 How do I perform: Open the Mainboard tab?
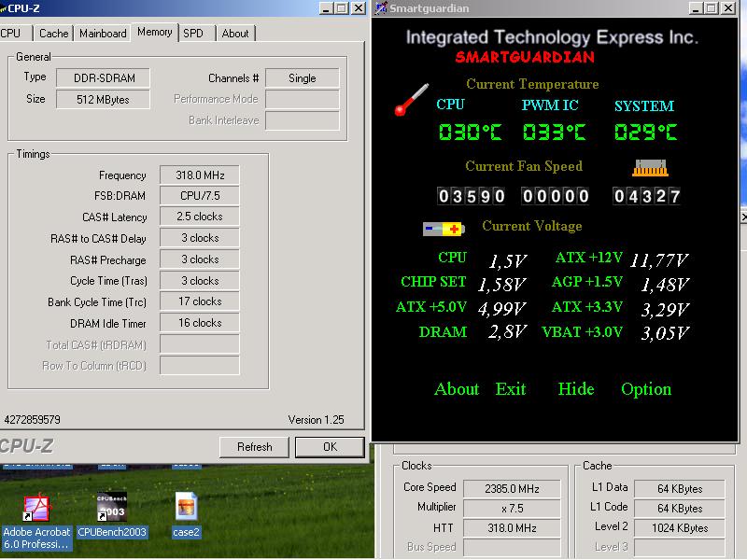pyautogui.click(x=103, y=34)
